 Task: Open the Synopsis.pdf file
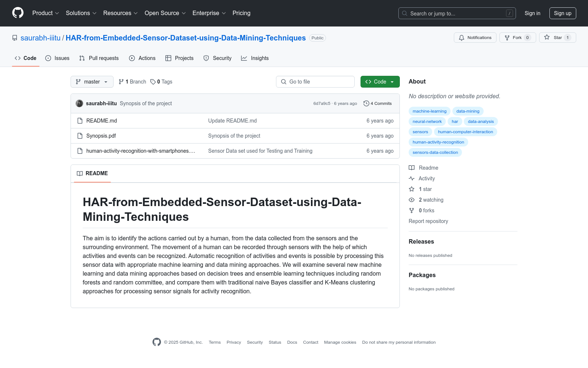[x=101, y=136]
